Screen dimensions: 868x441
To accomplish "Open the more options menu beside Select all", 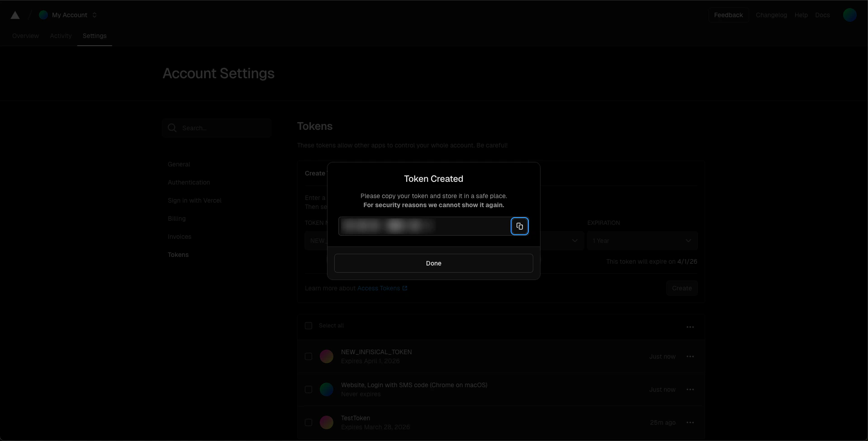I will [x=690, y=327].
